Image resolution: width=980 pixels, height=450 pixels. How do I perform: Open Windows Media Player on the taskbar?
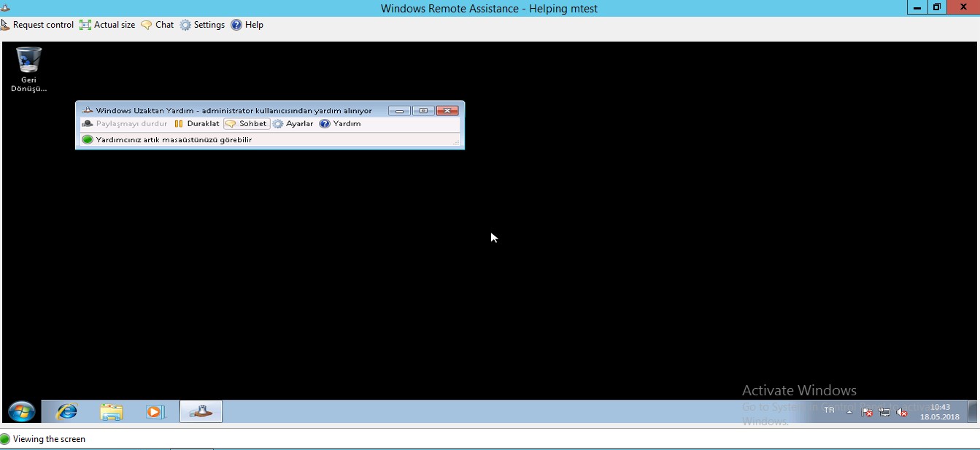pos(155,411)
